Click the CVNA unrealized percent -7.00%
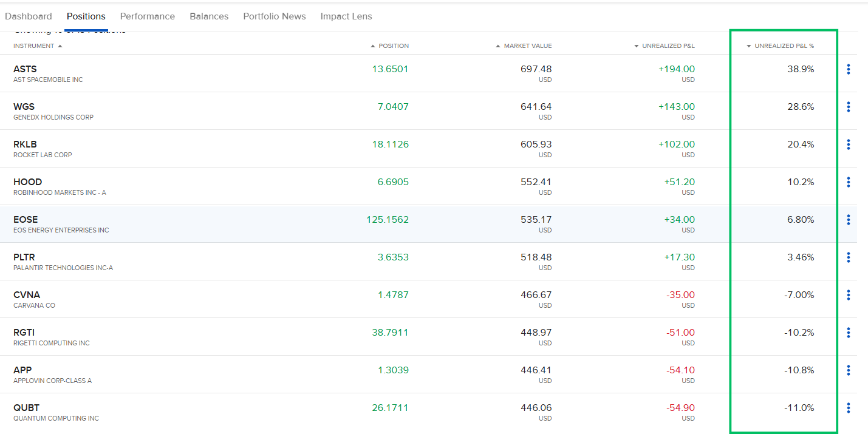This screenshot has height=434, width=868. point(799,295)
